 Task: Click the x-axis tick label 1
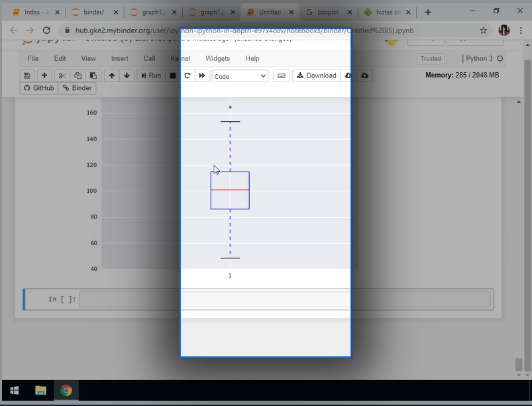(230, 276)
